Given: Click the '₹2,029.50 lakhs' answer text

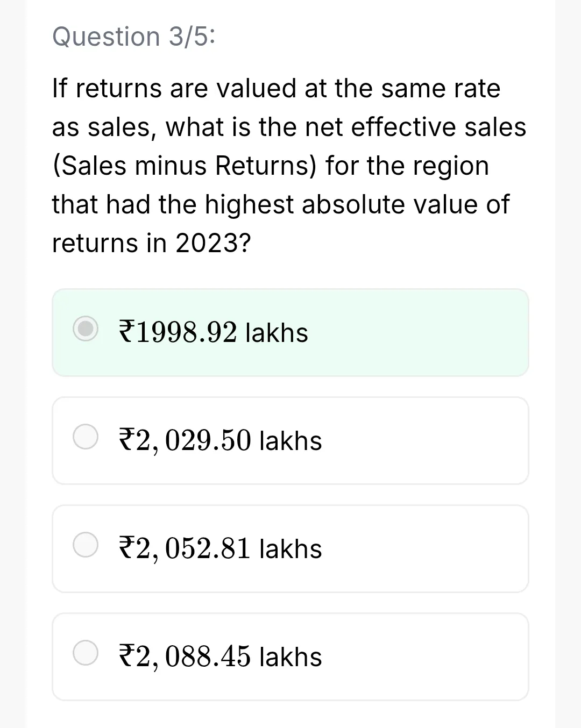Looking at the screenshot, I should (220, 441).
